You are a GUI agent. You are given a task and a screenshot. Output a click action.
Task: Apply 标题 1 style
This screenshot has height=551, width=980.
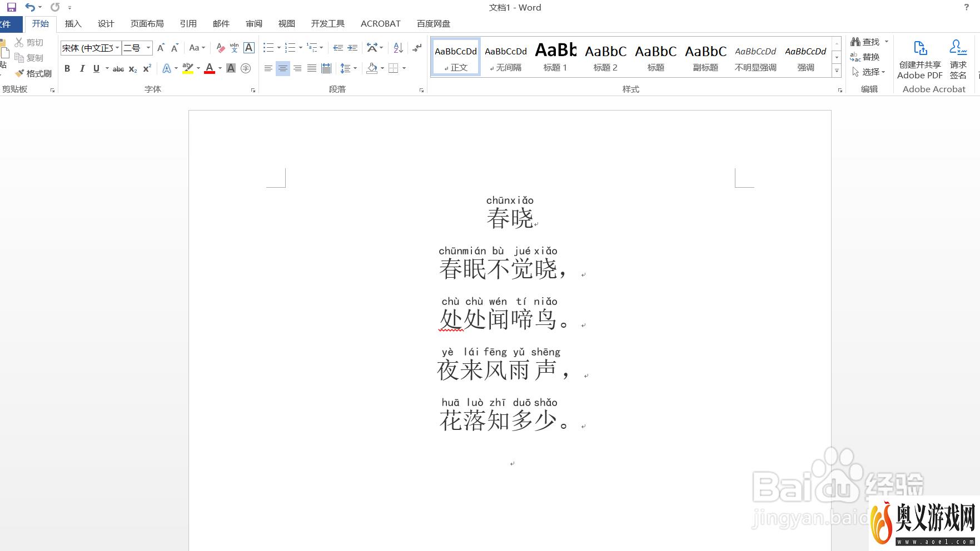pos(555,57)
